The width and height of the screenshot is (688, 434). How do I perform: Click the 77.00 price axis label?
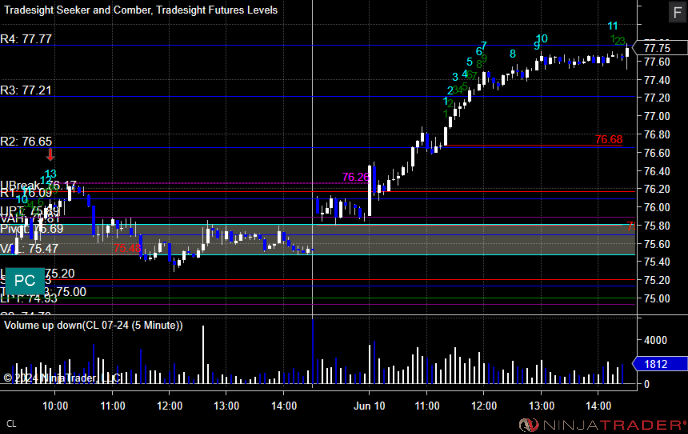click(x=657, y=116)
